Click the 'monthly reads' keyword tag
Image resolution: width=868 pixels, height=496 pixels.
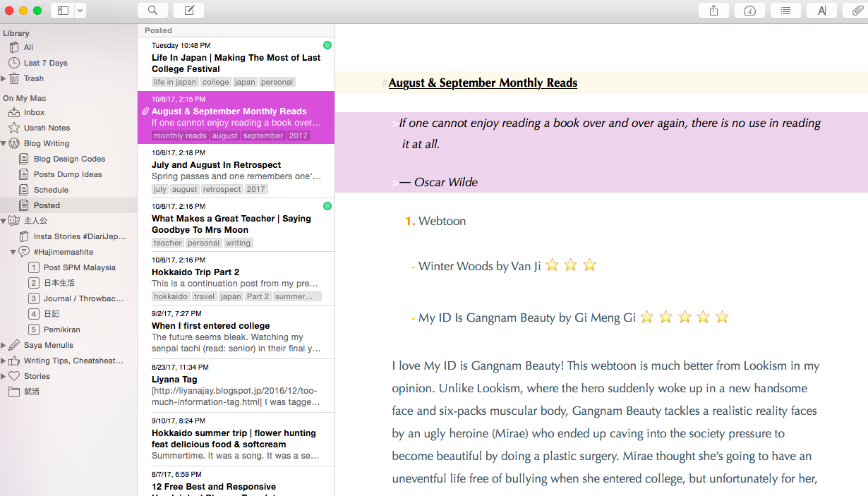click(x=180, y=135)
